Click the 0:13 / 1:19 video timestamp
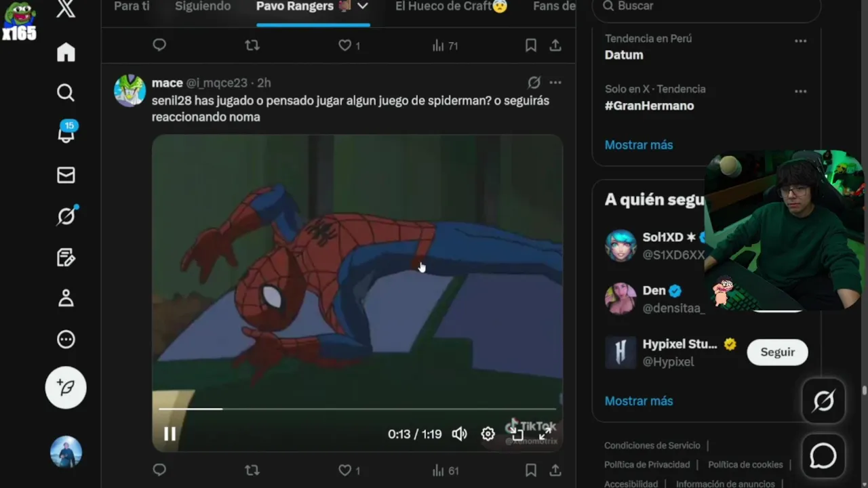This screenshot has width=868, height=488. coord(414,434)
